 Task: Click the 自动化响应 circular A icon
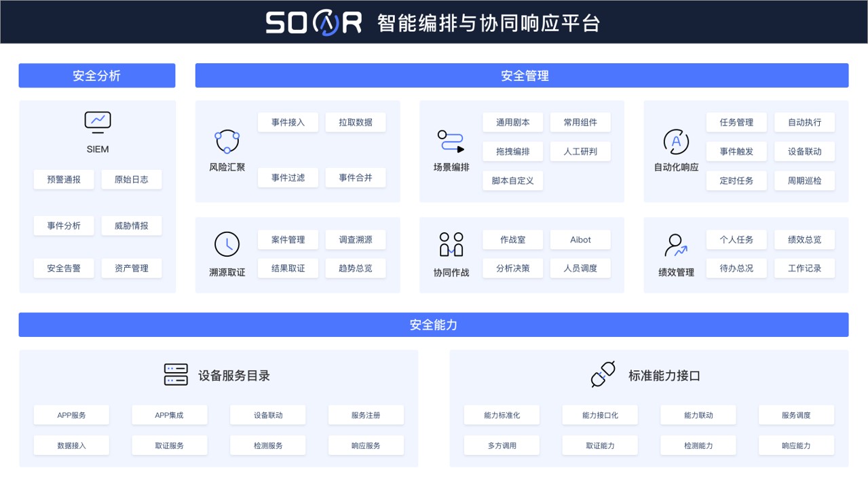676,141
